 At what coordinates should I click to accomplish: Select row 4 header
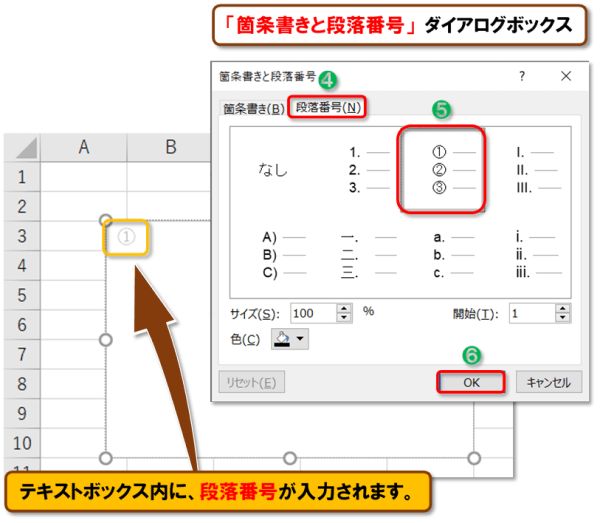pyautogui.click(x=22, y=266)
